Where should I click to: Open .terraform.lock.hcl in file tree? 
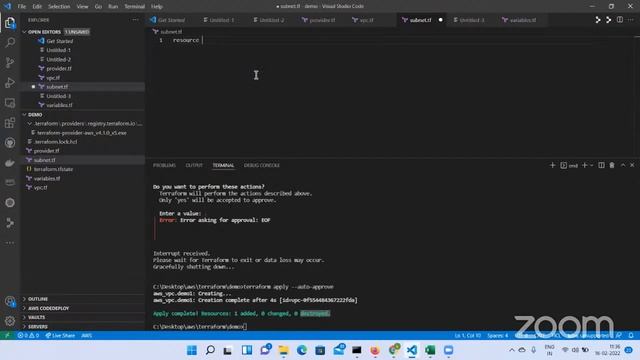[x=56, y=142]
